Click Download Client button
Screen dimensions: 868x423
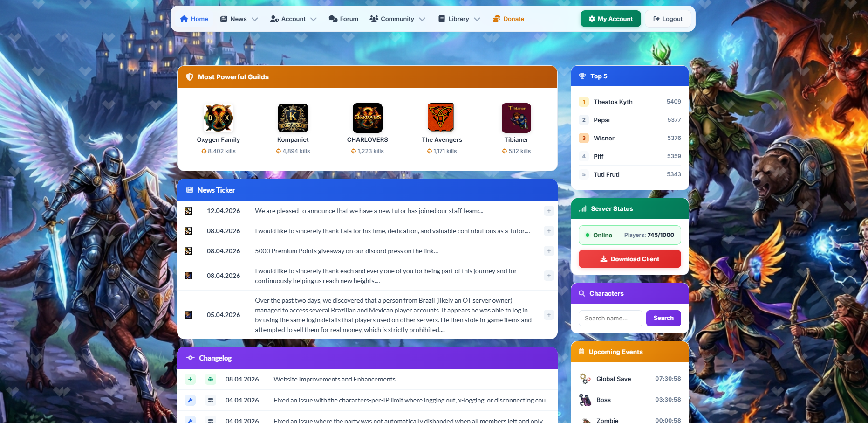click(x=629, y=259)
